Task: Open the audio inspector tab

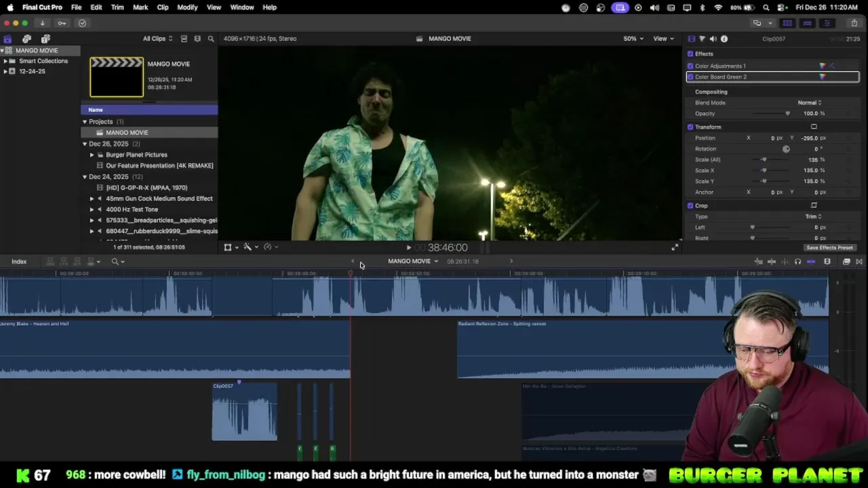Action: click(x=713, y=39)
